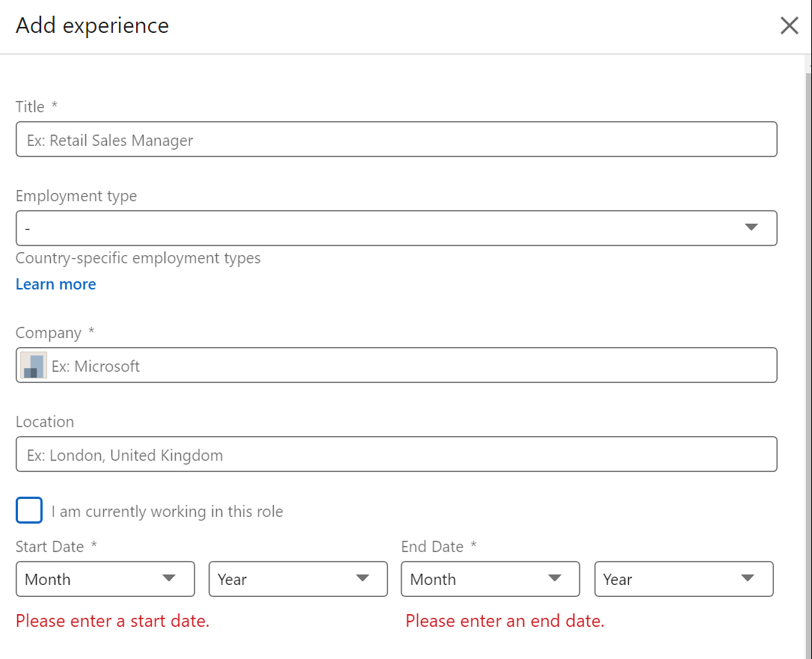Open the End Date Year dropdown
This screenshot has height=659, width=812.
(x=683, y=579)
